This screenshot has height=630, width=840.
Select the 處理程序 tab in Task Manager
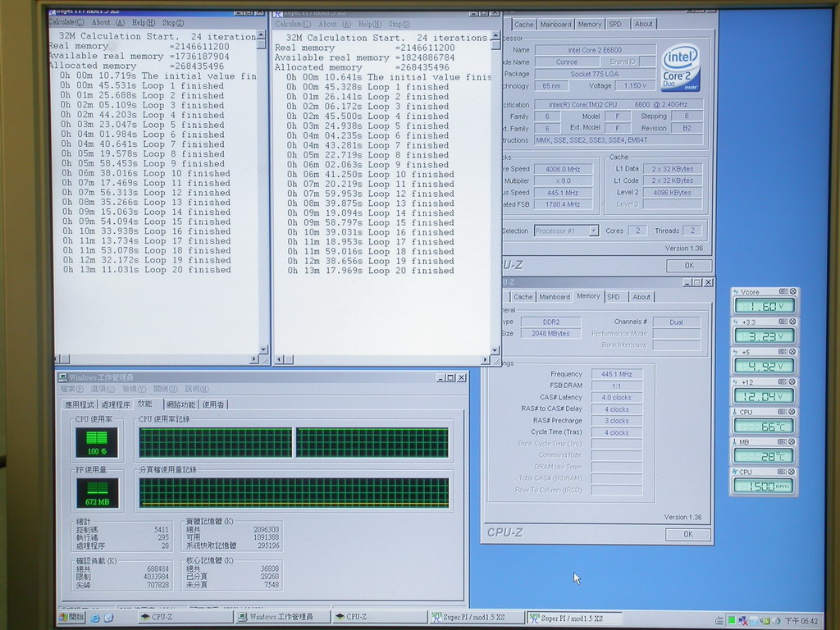click(x=116, y=404)
